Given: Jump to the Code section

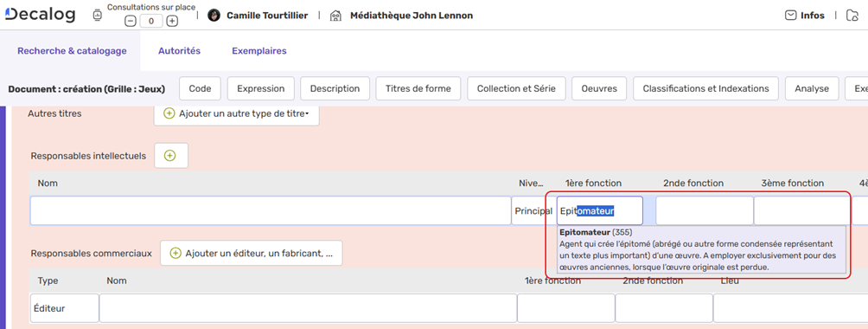Looking at the screenshot, I should coord(201,89).
